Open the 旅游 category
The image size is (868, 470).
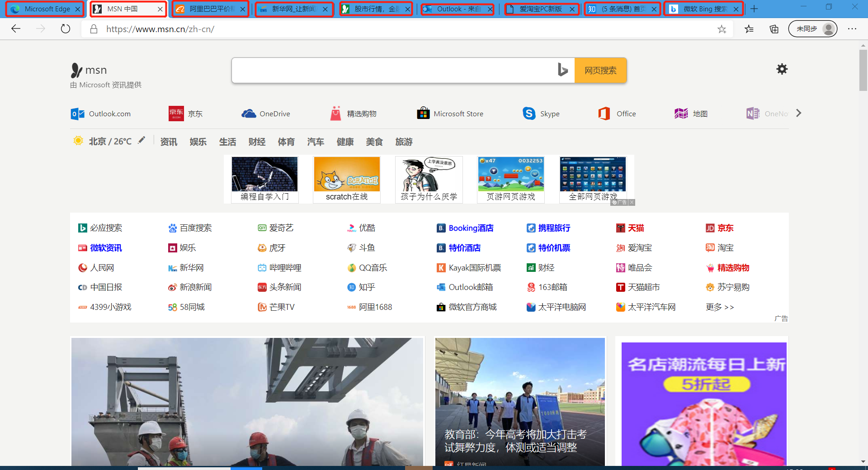(404, 142)
